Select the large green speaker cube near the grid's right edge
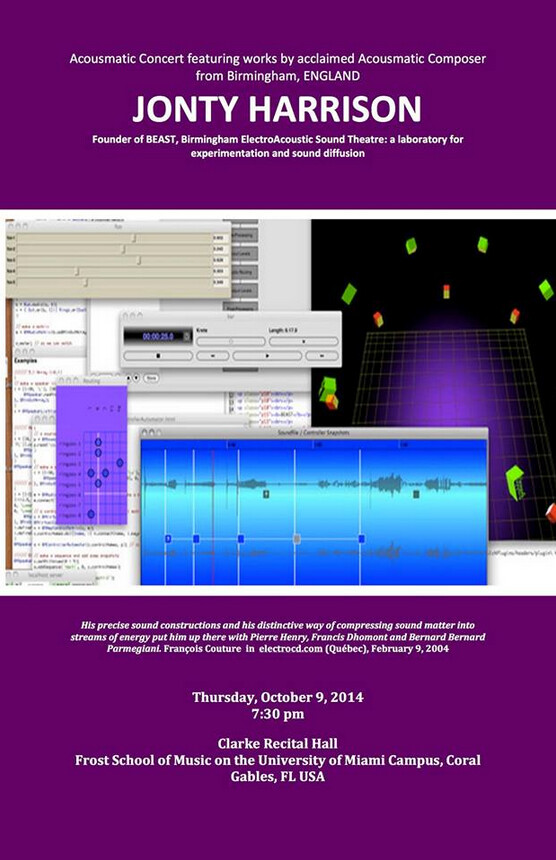556x860 pixels. point(515,483)
